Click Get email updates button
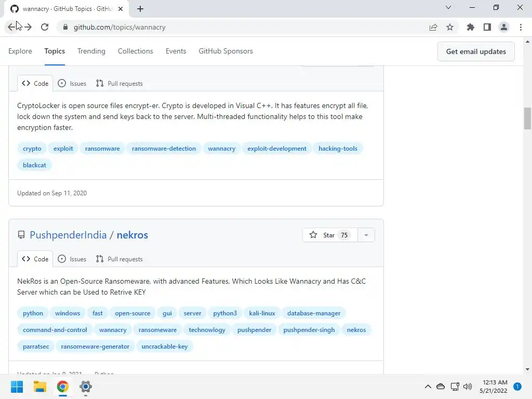This screenshot has height=399, width=532. coord(476,51)
